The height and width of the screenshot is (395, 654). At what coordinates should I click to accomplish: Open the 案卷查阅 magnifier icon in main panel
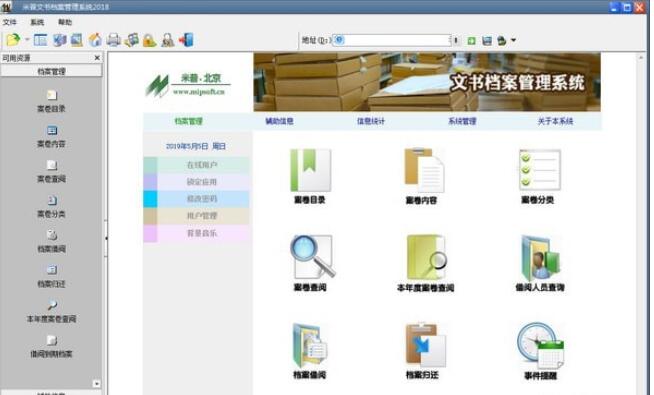pos(312,257)
